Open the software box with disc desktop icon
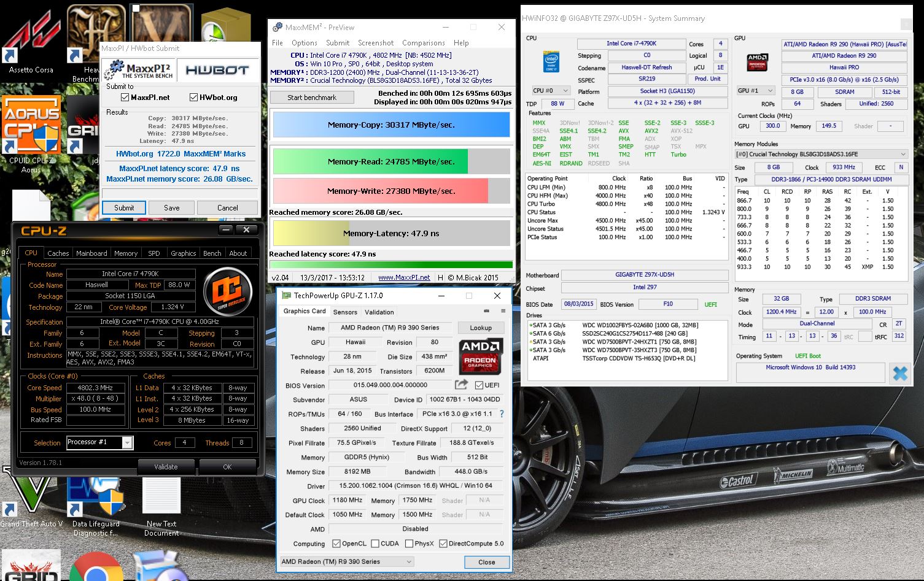 click(x=161, y=566)
